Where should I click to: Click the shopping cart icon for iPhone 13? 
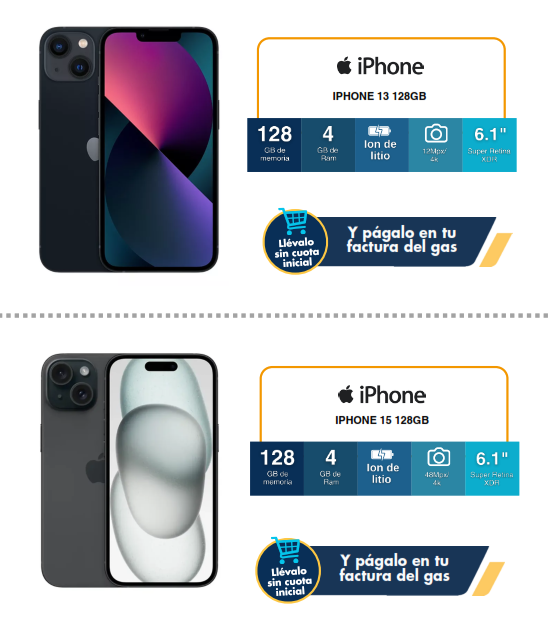click(x=293, y=221)
